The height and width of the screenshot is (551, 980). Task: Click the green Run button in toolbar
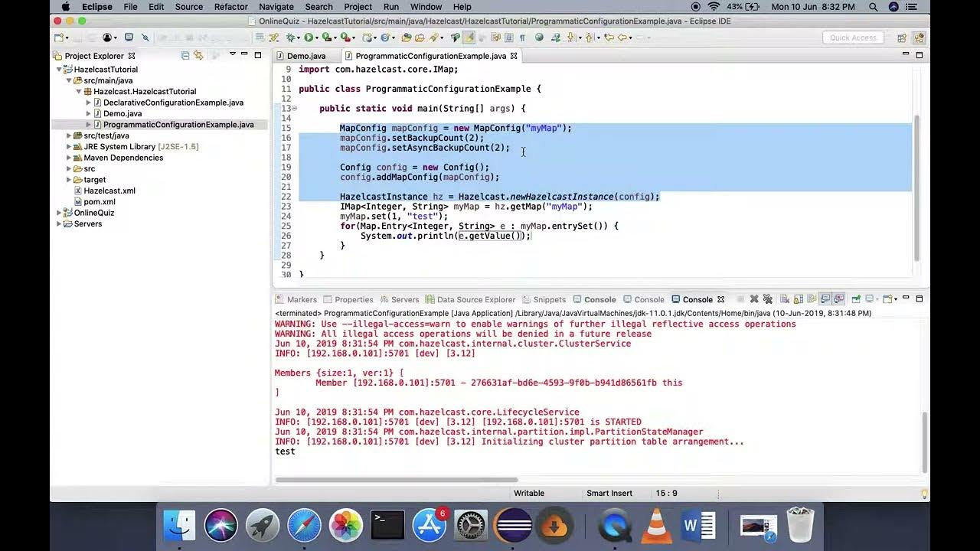[308, 37]
